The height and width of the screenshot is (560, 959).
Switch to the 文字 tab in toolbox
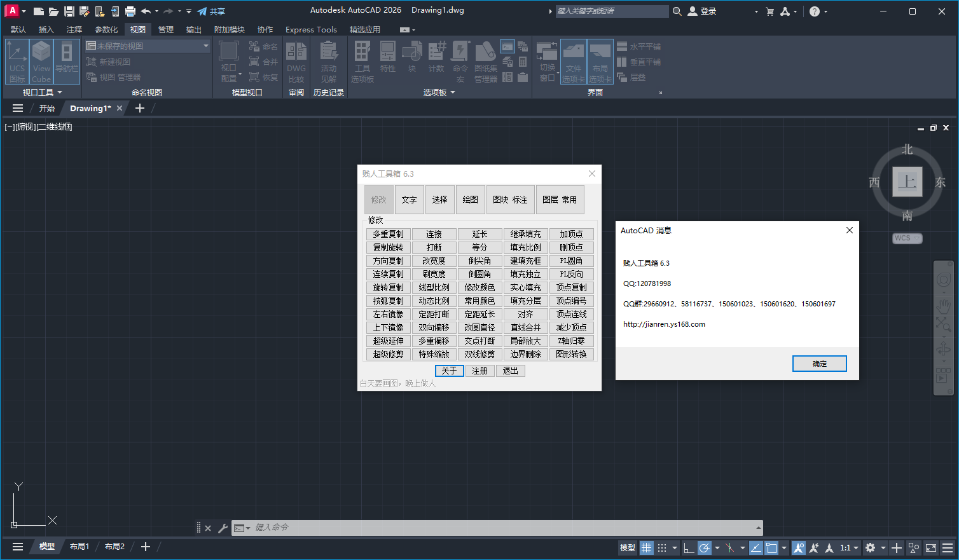409,200
